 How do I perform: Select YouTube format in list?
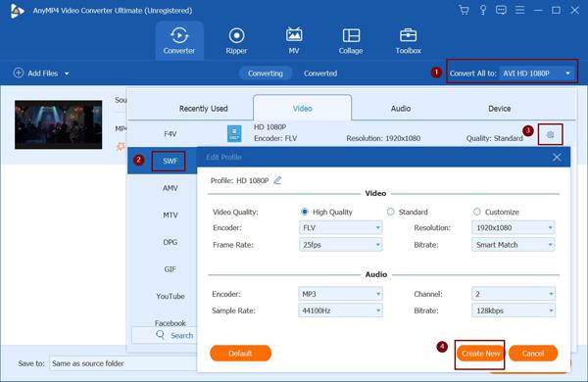[171, 296]
